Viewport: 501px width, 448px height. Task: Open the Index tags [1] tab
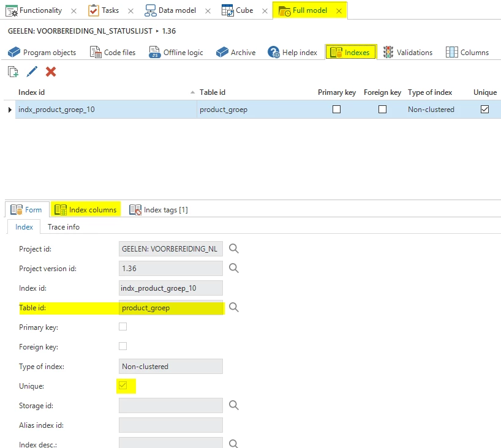click(159, 210)
